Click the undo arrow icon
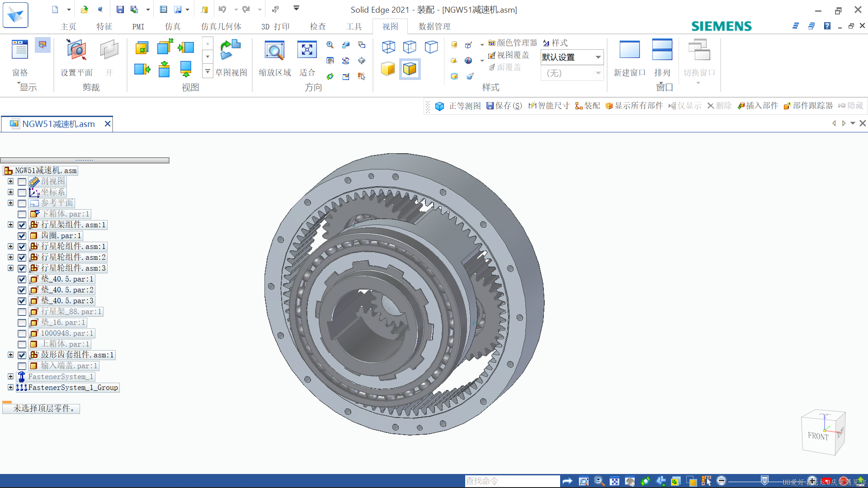This screenshot has height=488, width=868. coord(222,9)
